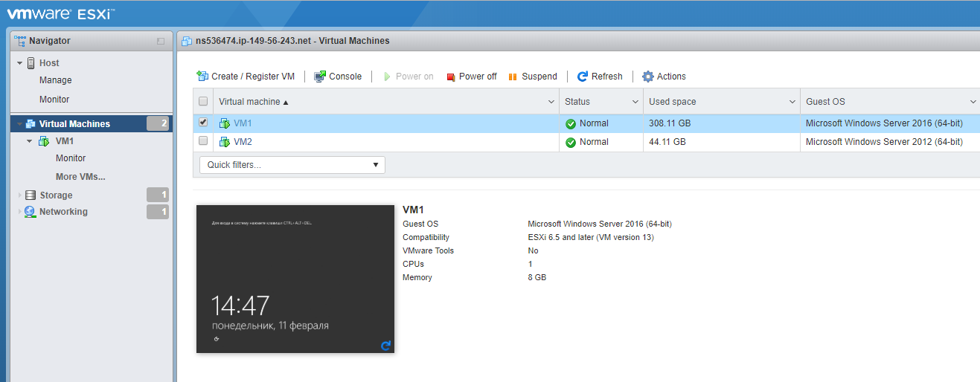
Task: Open More VMs... in Navigator
Action: tap(80, 177)
